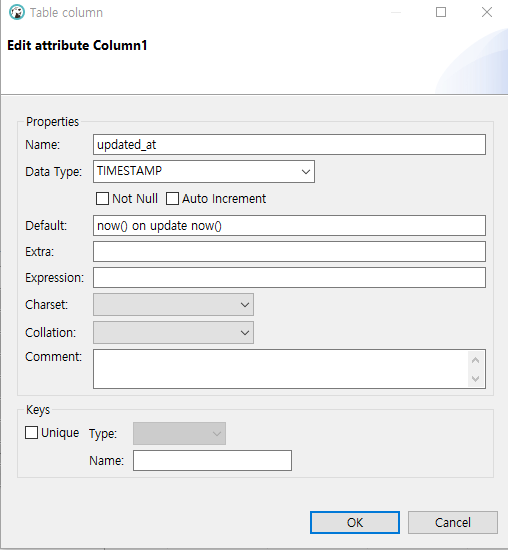Click the Comment scrollbar down arrow
Viewport: 508px width, 550px height.
(476, 379)
